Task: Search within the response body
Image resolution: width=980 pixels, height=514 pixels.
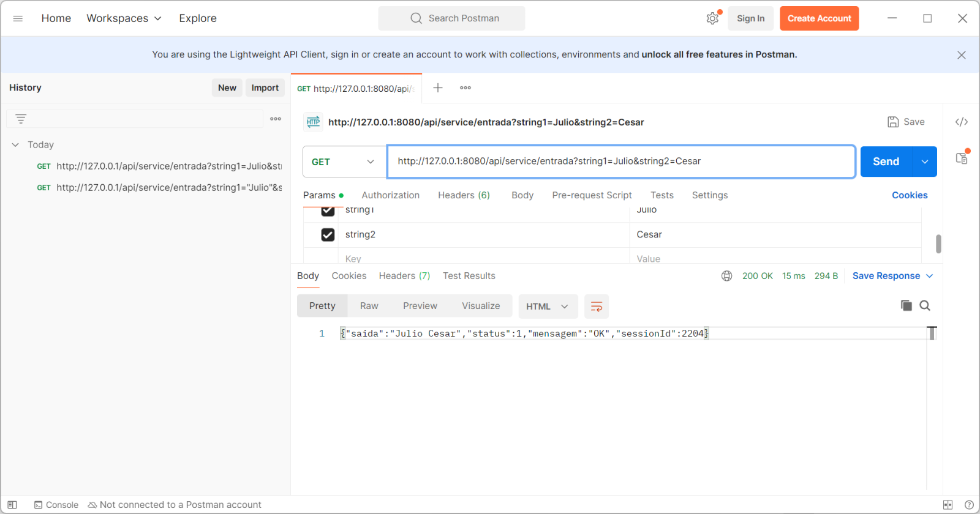Action: [x=925, y=305]
